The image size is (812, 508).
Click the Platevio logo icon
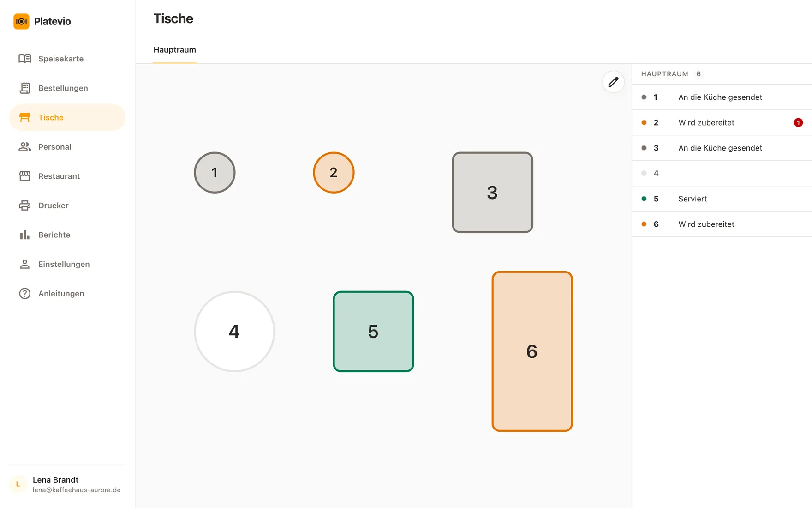(21, 21)
